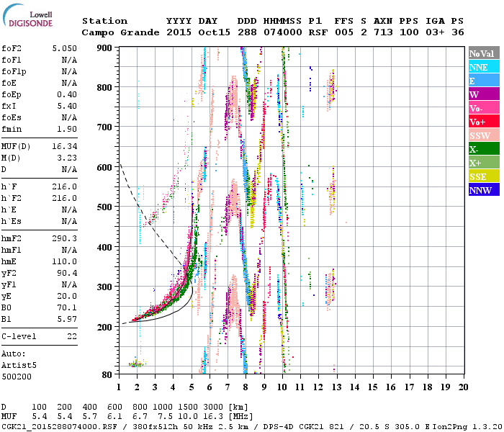Select the SSW salmon legend swatch
The height and width of the screenshot is (432, 504).
point(484,135)
